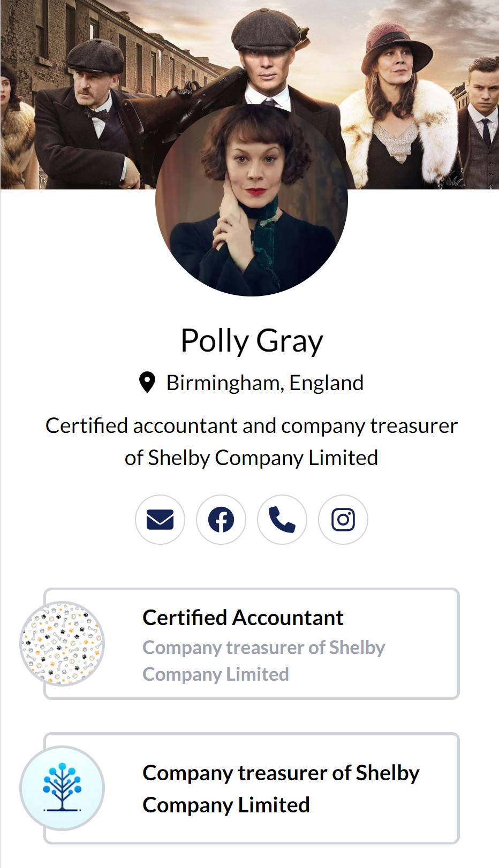The width and height of the screenshot is (499, 868).
Task: Click the location pin icon
Action: (x=147, y=383)
